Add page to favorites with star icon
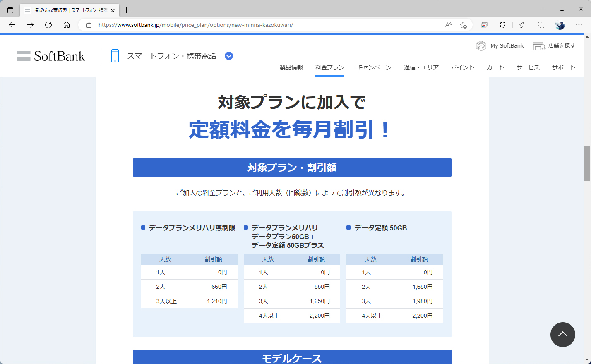This screenshot has width=591, height=364. [464, 25]
